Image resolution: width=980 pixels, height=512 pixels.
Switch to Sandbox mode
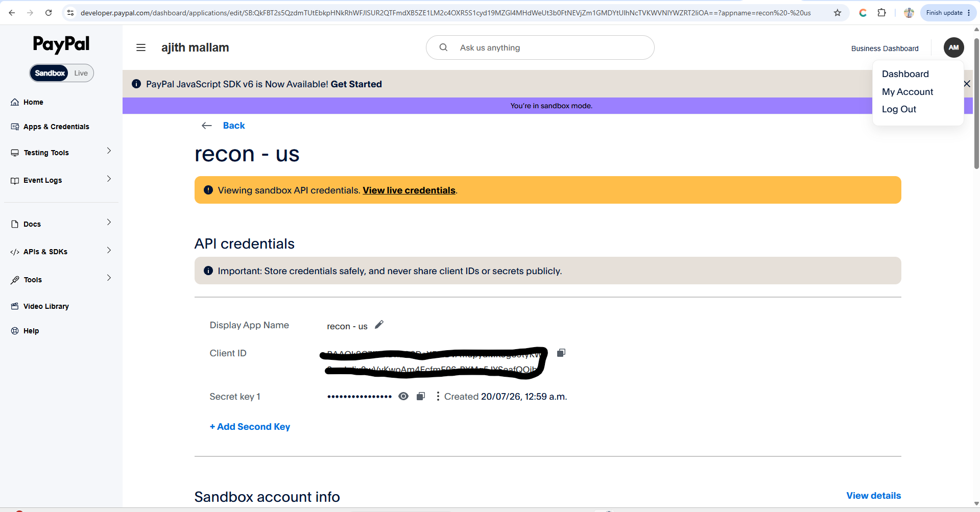(x=50, y=73)
